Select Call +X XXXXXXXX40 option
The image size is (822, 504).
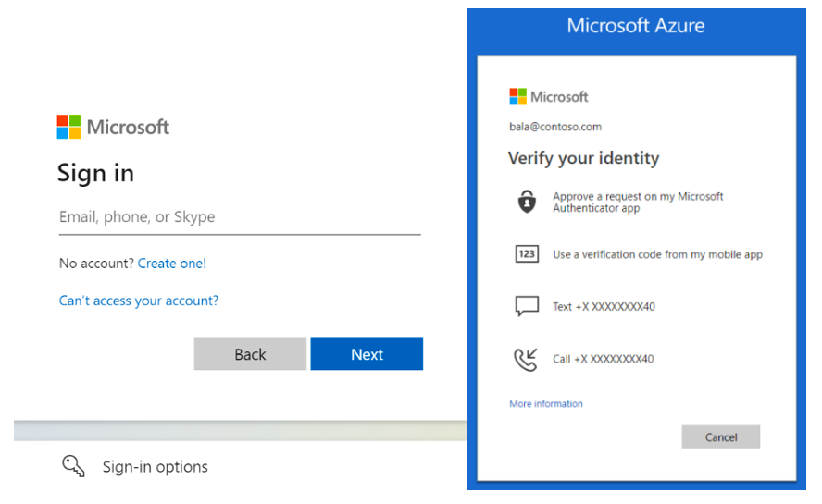point(603,359)
